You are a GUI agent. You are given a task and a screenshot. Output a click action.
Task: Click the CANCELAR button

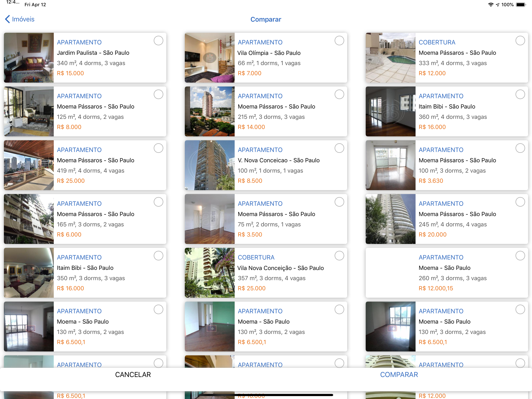(133, 375)
